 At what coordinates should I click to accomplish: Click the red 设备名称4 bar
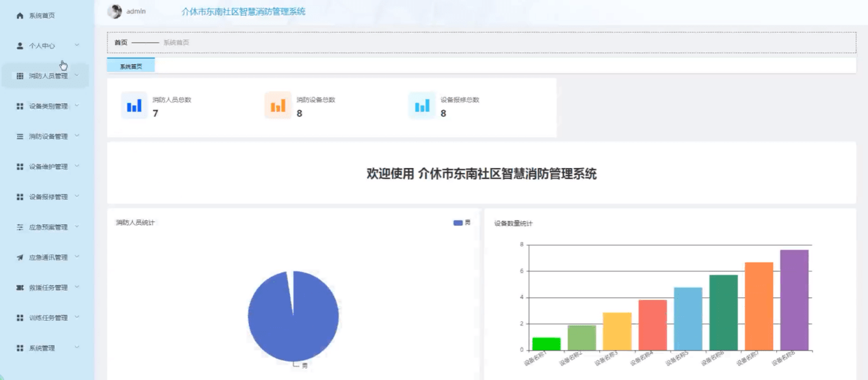click(653, 325)
